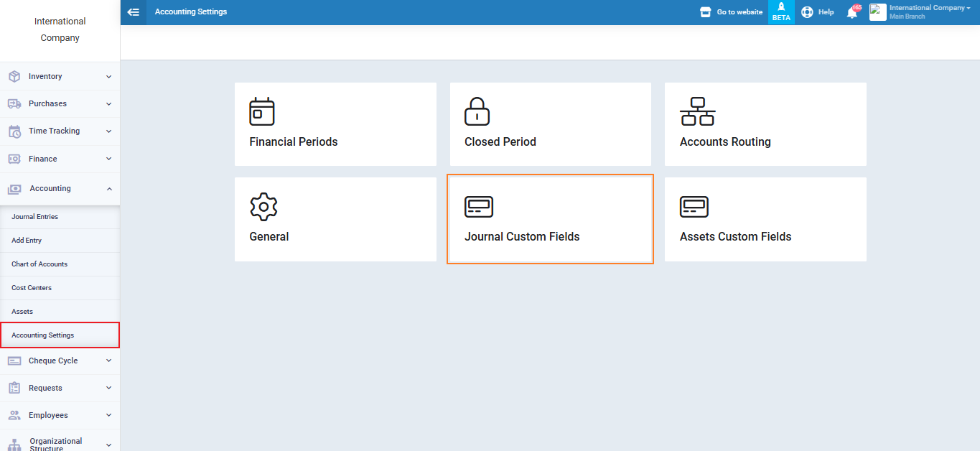Click the BETA rocket icon
This screenshot has height=451, width=980.
(x=781, y=7)
